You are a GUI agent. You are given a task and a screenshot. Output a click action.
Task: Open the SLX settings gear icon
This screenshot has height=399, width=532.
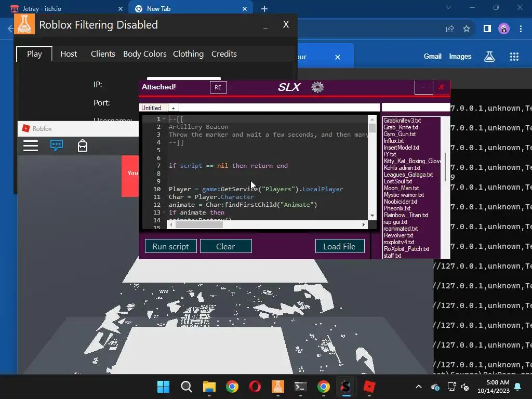point(317,87)
